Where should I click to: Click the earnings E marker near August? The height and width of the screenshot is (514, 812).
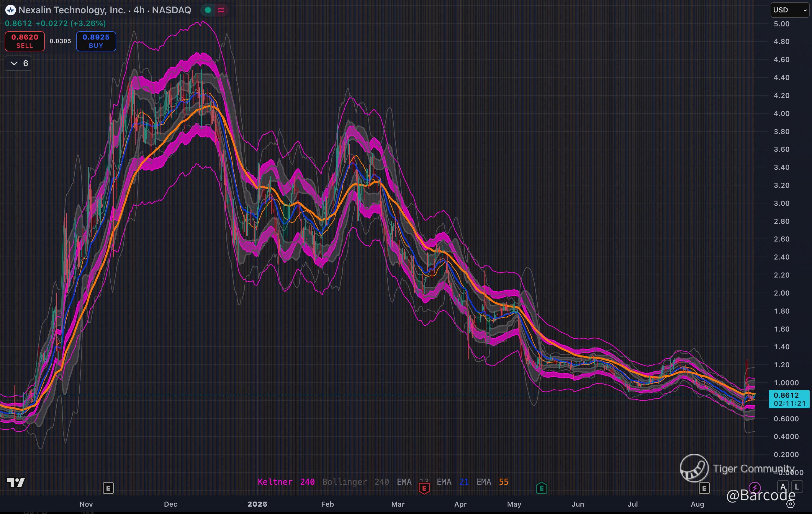click(704, 488)
